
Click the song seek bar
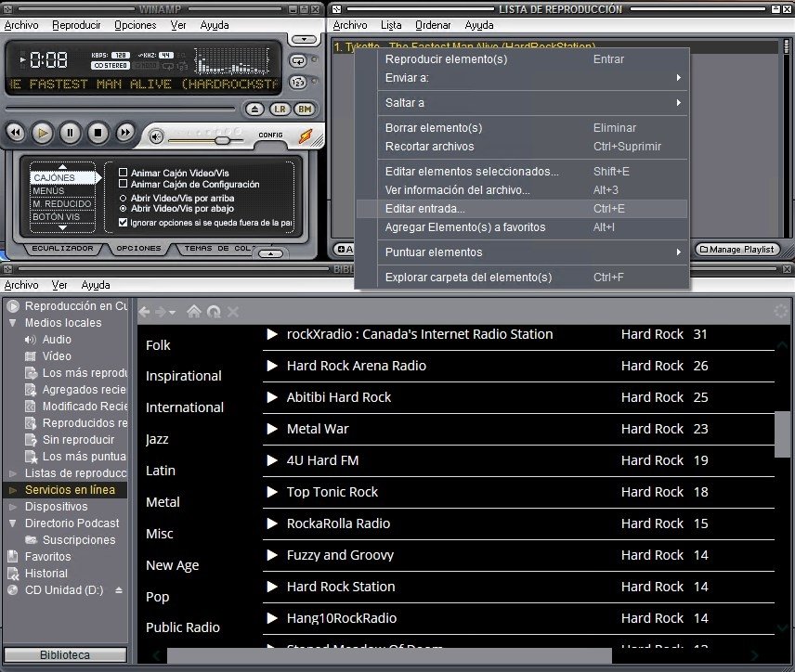120,109
